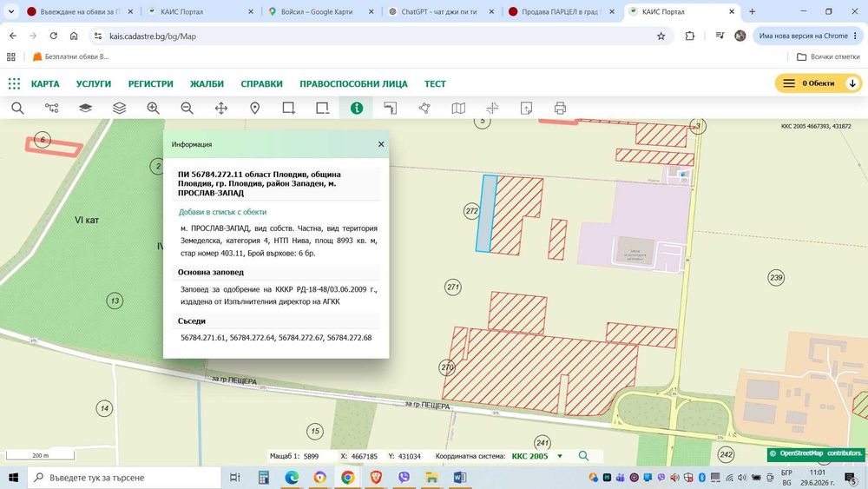Screen dimensions: 868x489
Task: Click Добави в списък с обекти link
Action: pyautogui.click(x=222, y=212)
